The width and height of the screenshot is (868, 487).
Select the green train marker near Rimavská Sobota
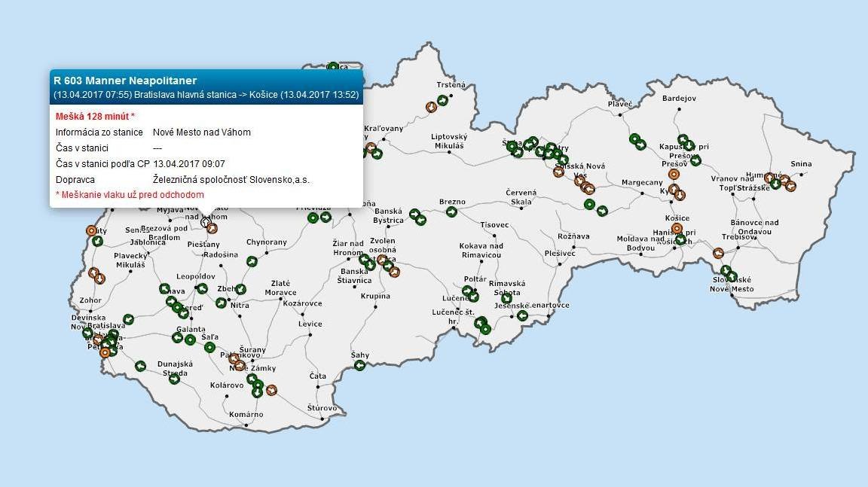(x=507, y=299)
